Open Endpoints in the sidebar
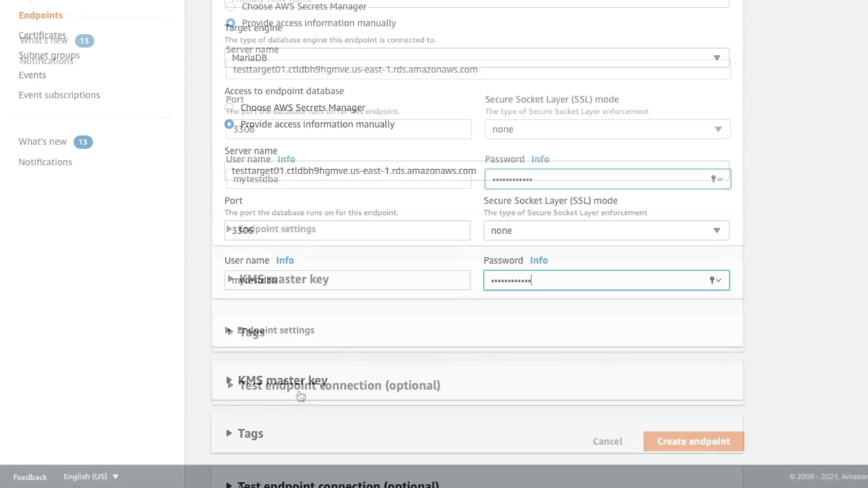The width and height of the screenshot is (868, 488). click(41, 15)
